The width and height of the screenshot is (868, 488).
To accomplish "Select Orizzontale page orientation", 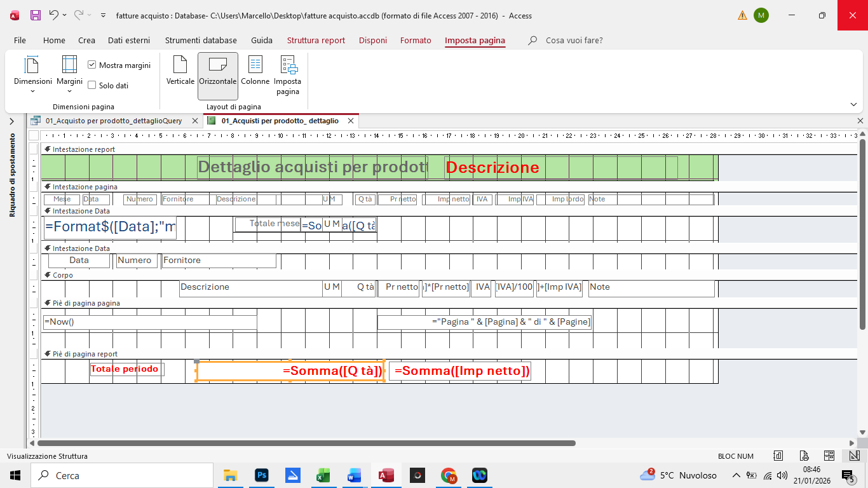I will point(217,70).
